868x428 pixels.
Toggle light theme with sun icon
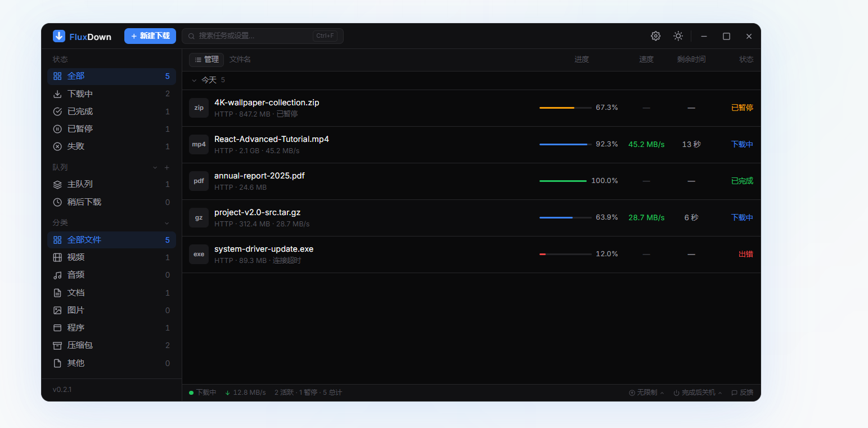678,36
